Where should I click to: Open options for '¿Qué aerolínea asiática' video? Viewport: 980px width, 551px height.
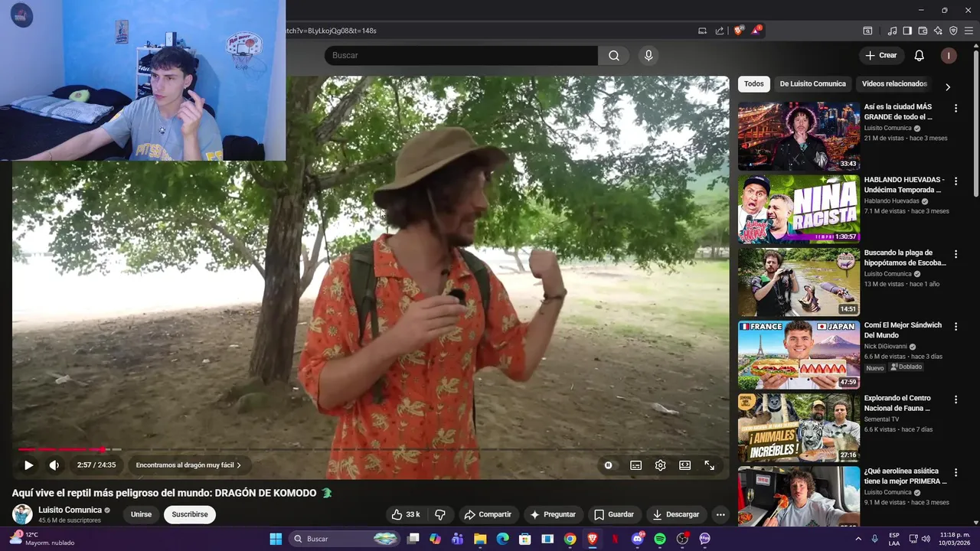pyautogui.click(x=955, y=472)
